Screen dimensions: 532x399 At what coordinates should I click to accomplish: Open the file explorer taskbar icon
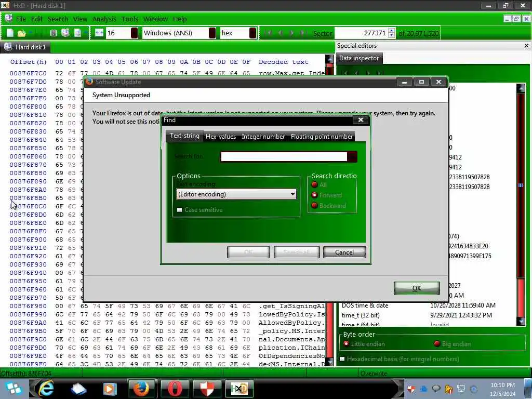coord(78,389)
